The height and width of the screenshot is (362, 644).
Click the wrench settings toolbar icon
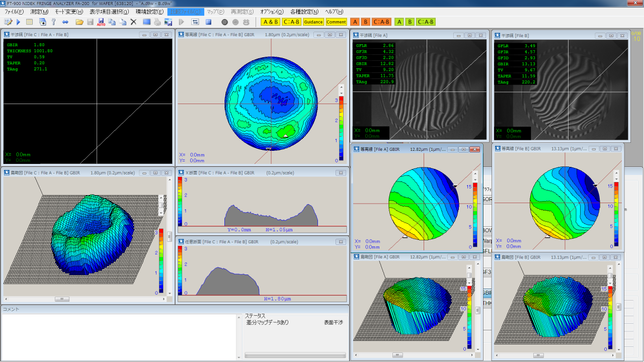point(53,22)
